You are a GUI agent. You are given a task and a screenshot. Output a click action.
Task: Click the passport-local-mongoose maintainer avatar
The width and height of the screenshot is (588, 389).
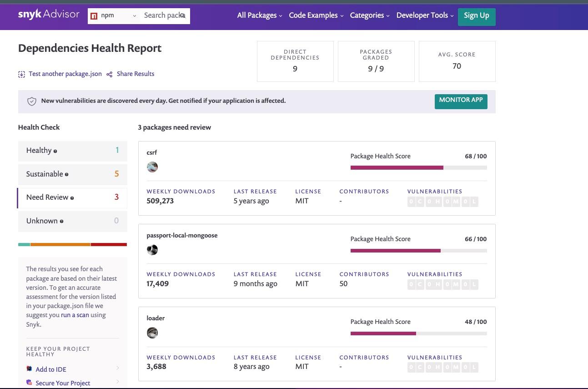point(152,250)
